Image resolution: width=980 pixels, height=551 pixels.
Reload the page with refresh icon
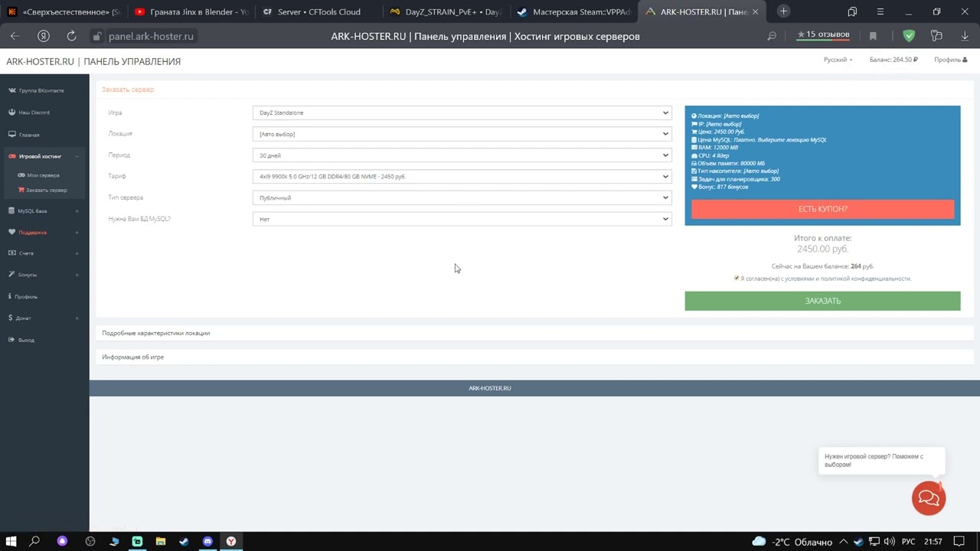tap(71, 36)
